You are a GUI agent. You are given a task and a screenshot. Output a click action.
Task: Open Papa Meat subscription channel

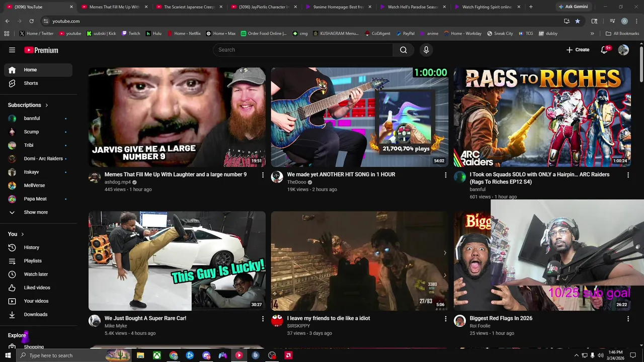point(38,199)
